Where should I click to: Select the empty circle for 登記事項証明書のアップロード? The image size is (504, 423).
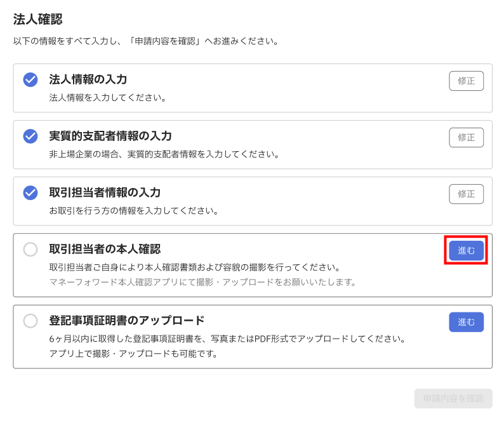click(30, 321)
